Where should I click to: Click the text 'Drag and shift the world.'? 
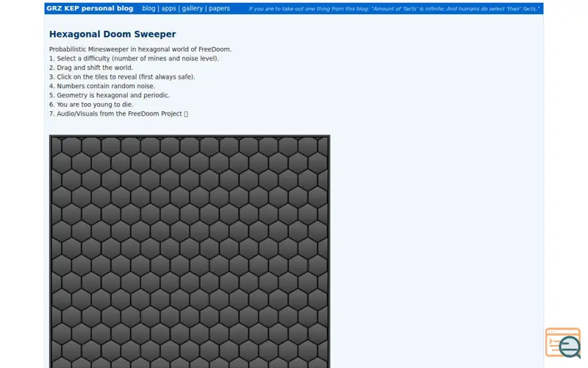(x=95, y=68)
